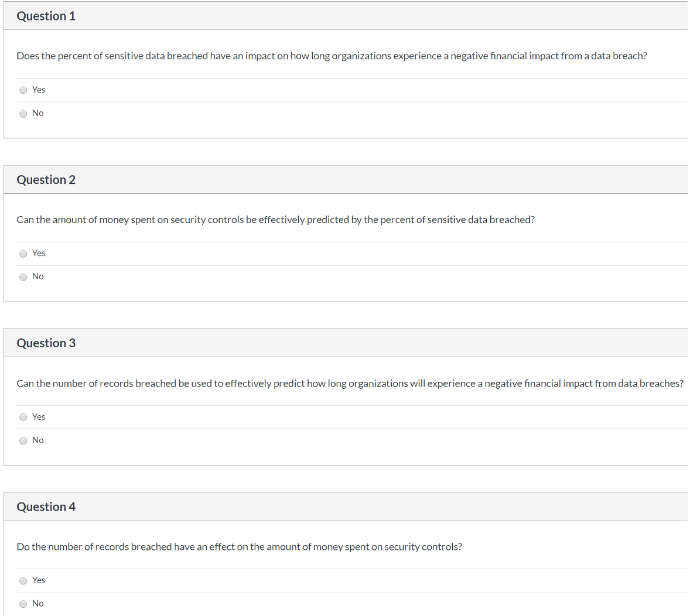The height and width of the screenshot is (616, 690).
Task: Select No radio button for Question 3
Action: pyautogui.click(x=23, y=441)
